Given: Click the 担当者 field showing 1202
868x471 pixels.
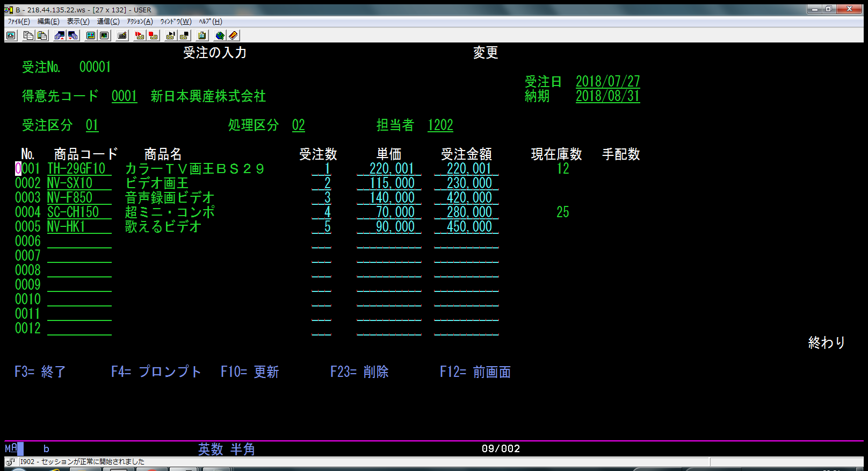Looking at the screenshot, I should pos(440,125).
